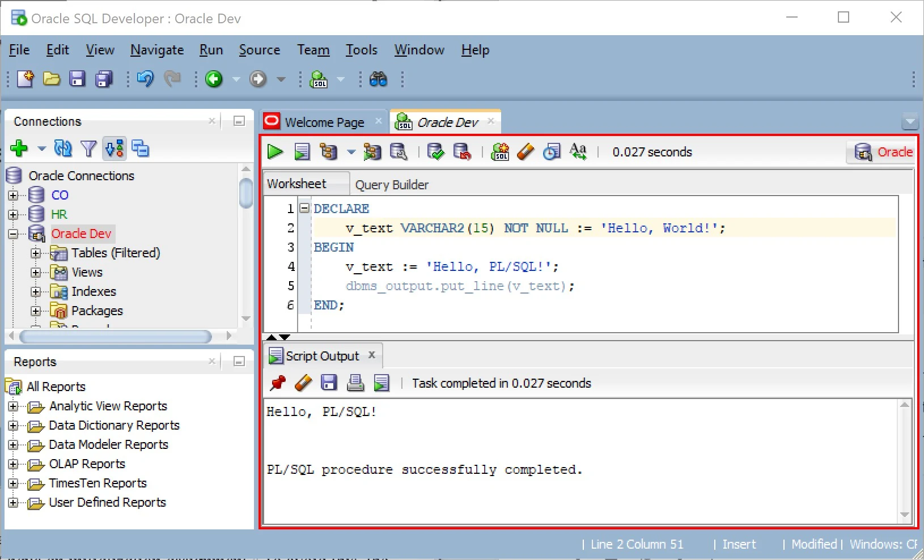Close the Welcome Page tab
This screenshot has height=560, width=924.
379,121
